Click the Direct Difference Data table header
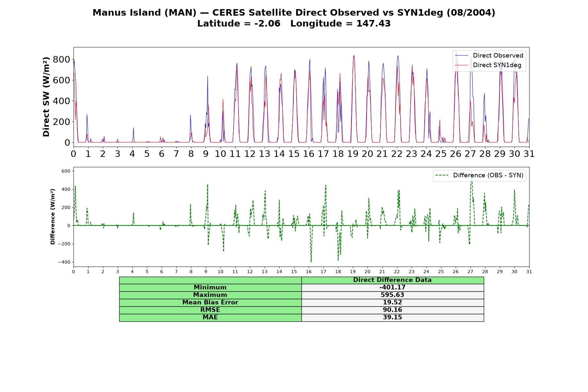This screenshot has height=392, width=588. pyautogui.click(x=393, y=280)
